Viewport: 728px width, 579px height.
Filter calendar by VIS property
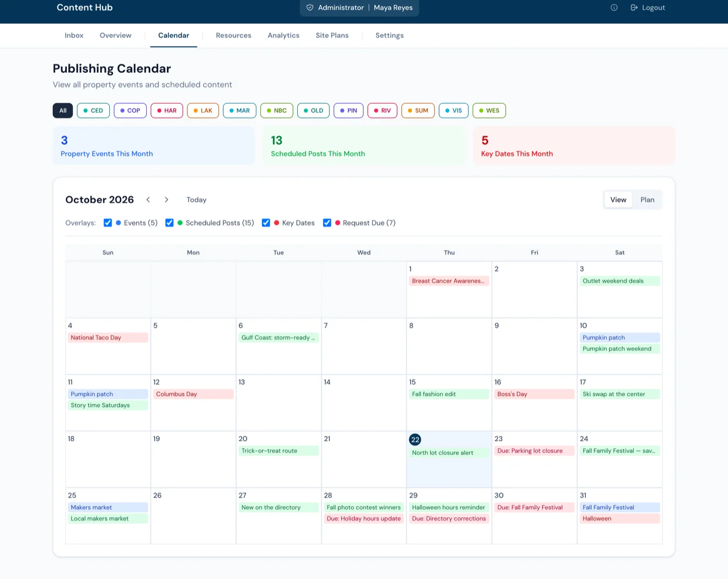[454, 110]
